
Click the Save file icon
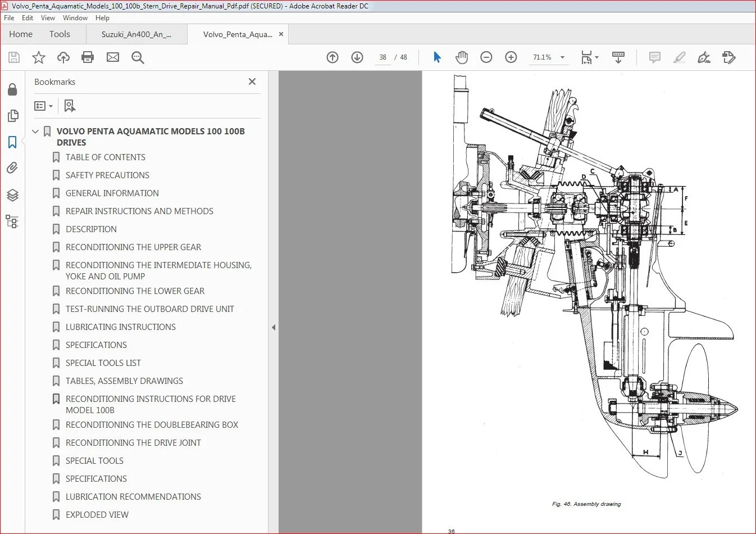point(14,57)
